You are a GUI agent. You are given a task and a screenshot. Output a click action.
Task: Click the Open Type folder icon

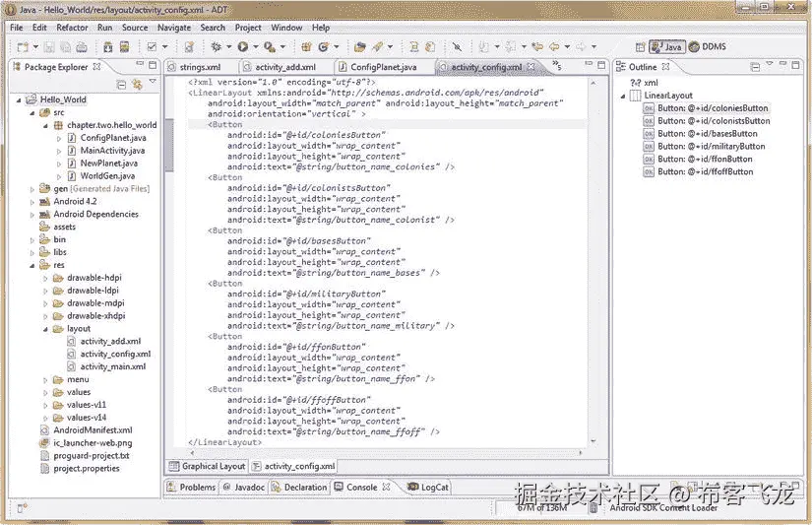pos(360,47)
